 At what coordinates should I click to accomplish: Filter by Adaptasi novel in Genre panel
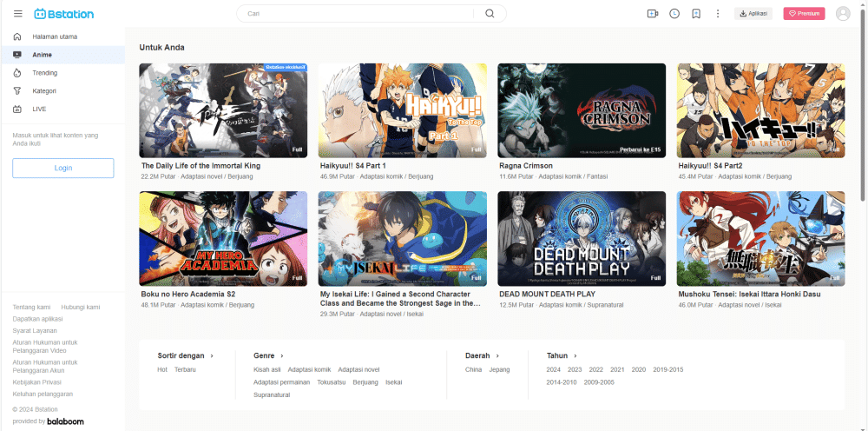click(358, 369)
